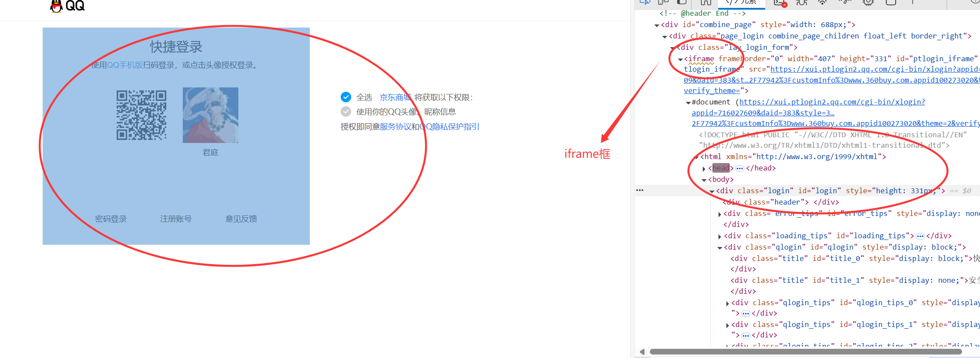980x358 pixels.
Task: Collapse the ptlogin_iframe iframe node
Action: (x=680, y=59)
